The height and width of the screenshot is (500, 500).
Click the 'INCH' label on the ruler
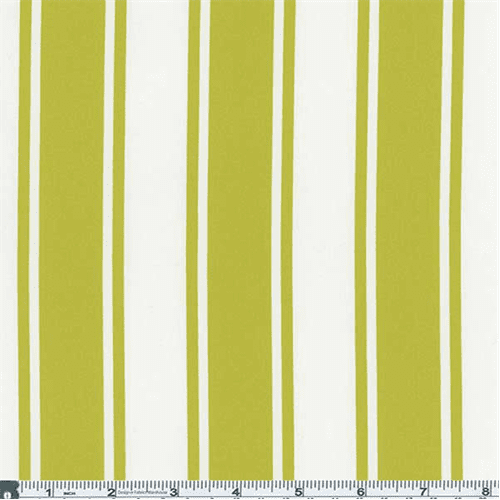[x=69, y=494]
